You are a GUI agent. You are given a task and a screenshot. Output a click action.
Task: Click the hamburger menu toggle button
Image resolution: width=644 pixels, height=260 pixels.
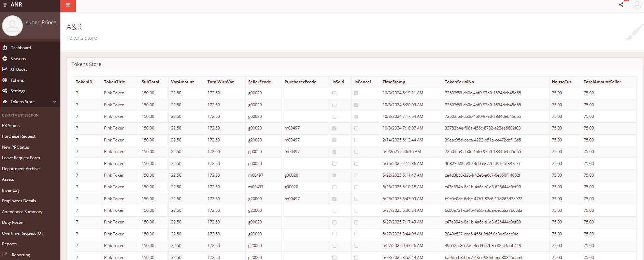point(68,5)
